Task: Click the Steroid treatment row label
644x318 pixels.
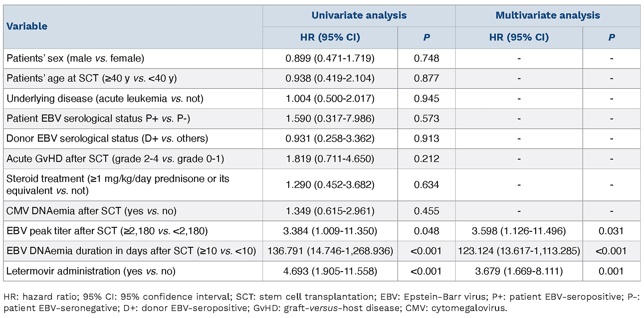Action: (x=117, y=185)
